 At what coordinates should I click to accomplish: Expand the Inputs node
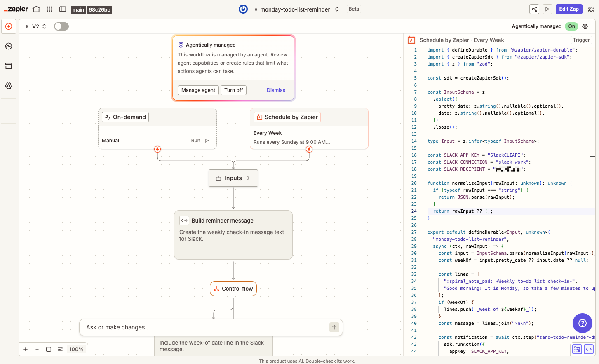tap(233, 178)
